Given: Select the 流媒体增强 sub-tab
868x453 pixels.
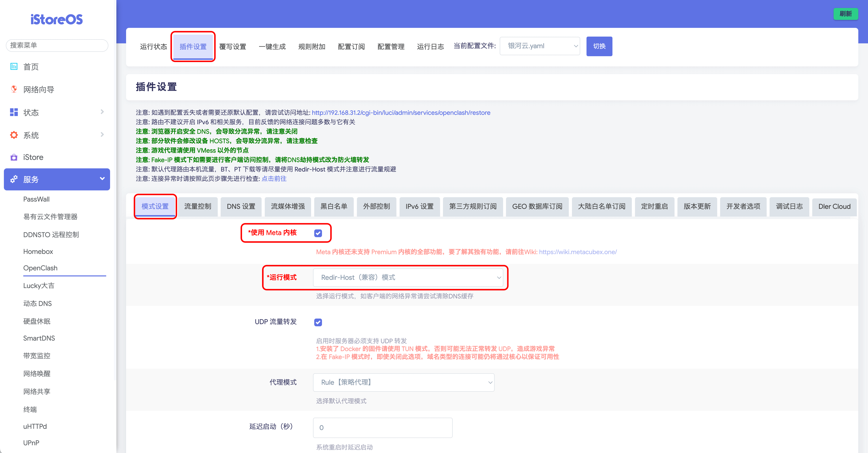Looking at the screenshot, I should point(288,206).
